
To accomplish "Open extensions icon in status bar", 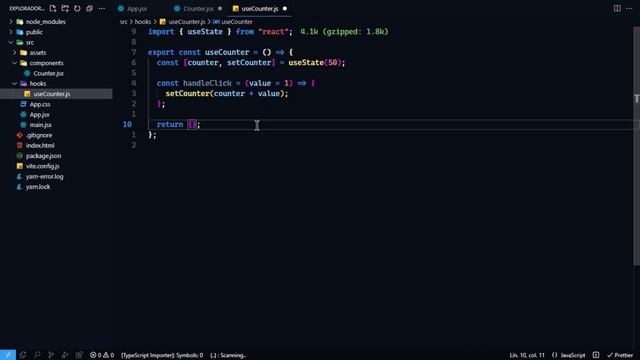I will 79,355.
